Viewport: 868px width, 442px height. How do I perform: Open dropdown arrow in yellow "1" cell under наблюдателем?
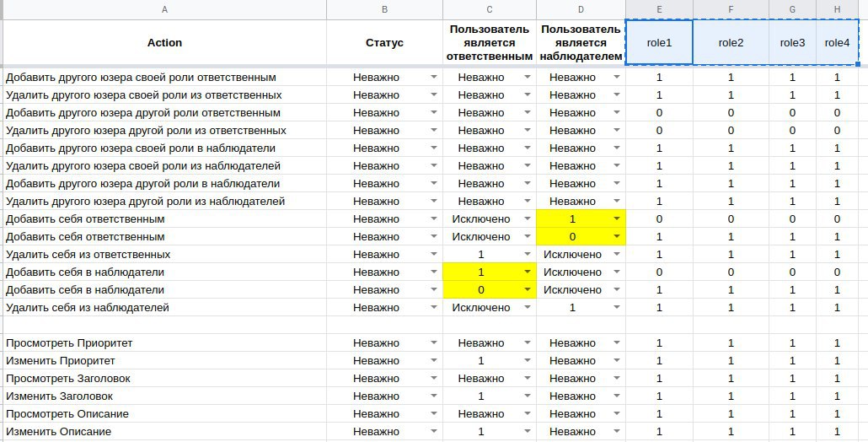[x=617, y=219]
